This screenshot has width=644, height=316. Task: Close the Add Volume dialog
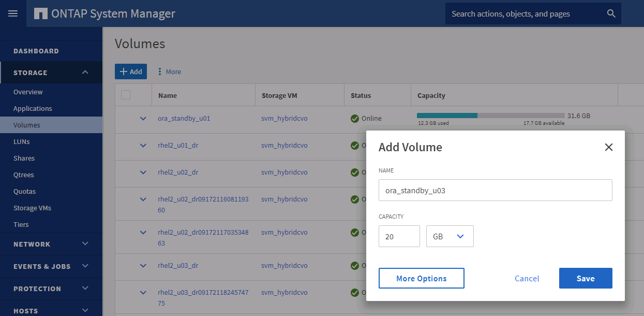pyautogui.click(x=608, y=147)
